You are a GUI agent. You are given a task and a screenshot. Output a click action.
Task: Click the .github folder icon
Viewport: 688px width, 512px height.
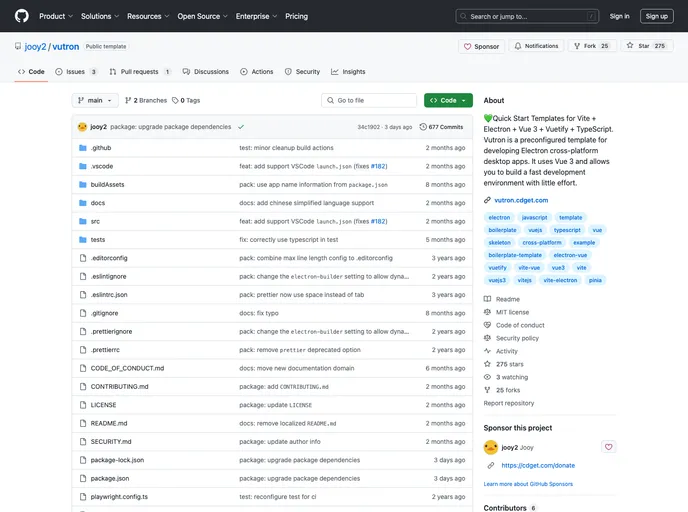[x=82, y=148]
